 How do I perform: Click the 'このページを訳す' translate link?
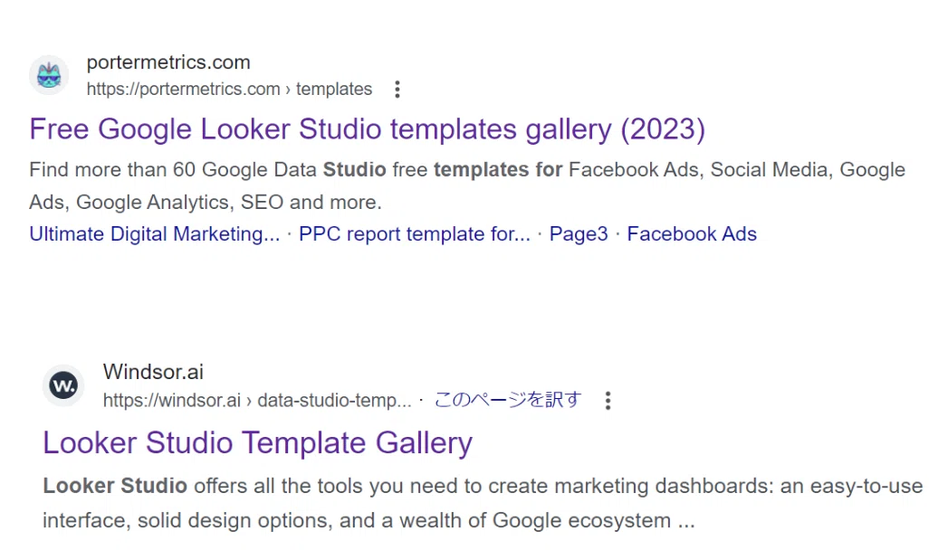coord(508,399)
